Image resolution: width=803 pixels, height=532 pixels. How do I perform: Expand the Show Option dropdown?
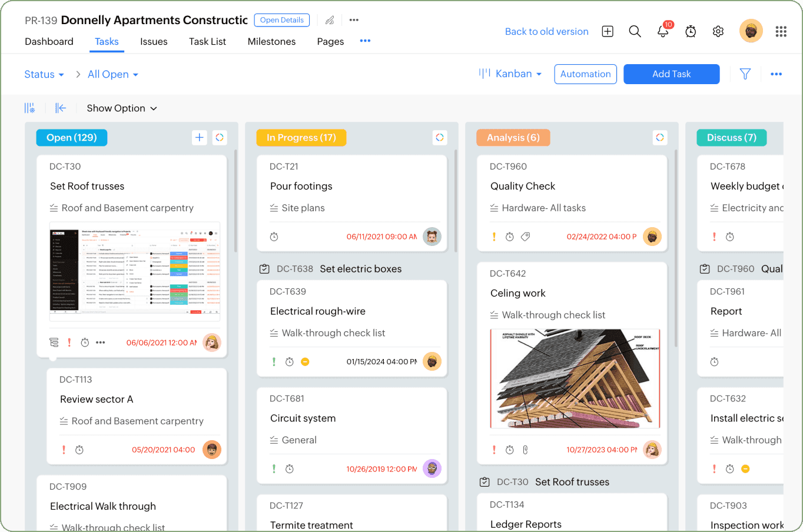[122, 108]
